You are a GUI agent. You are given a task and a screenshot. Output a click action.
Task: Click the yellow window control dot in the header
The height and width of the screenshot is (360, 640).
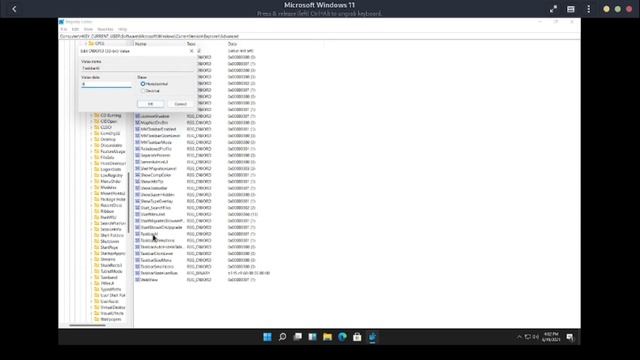[606, 9]
